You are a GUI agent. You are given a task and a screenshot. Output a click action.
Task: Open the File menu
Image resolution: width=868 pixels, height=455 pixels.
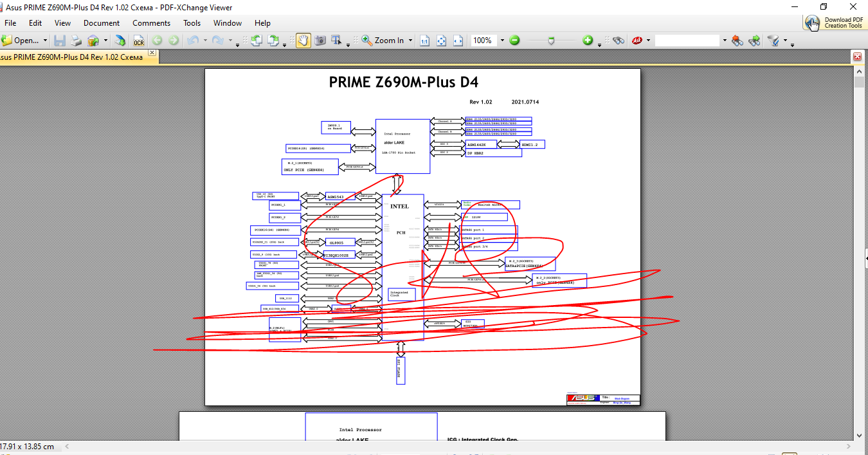(x=10, y=23)
